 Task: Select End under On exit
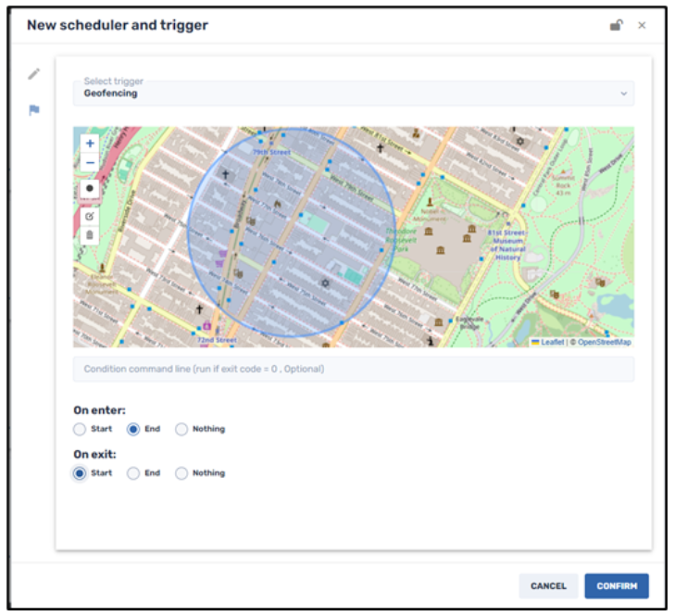pos(133,472)
